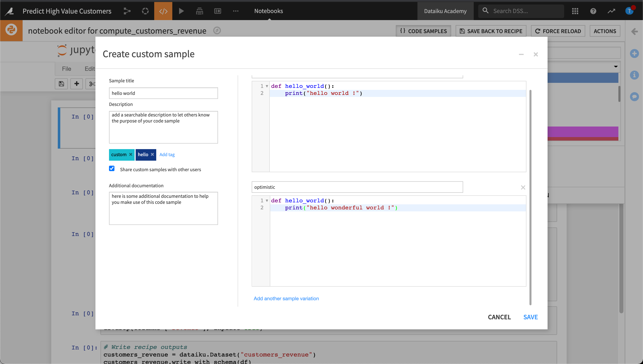Click the Sample title input field
This screenshot has height=364, width=643.
click(x=163, y=93)
